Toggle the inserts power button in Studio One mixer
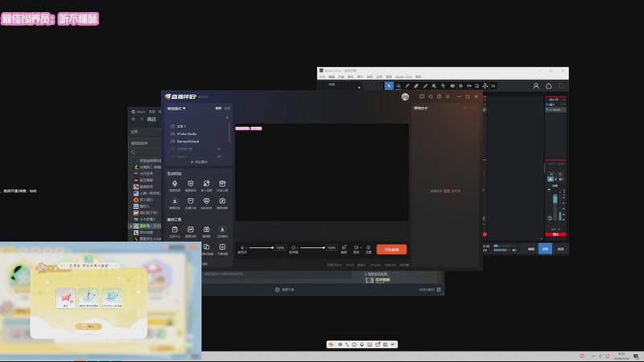Screen dimensions: 644x362 click(547, 105)
